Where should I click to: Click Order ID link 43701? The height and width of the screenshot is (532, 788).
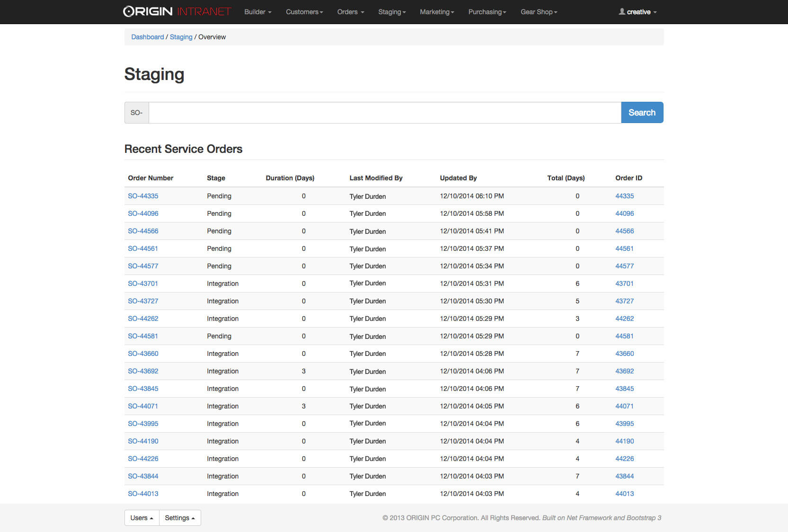click(624, 284)
